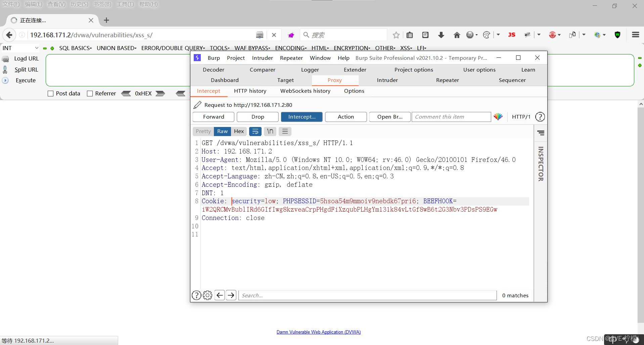
Task: Toggle line wrap icon in message editor
Action: pos(255,131)
